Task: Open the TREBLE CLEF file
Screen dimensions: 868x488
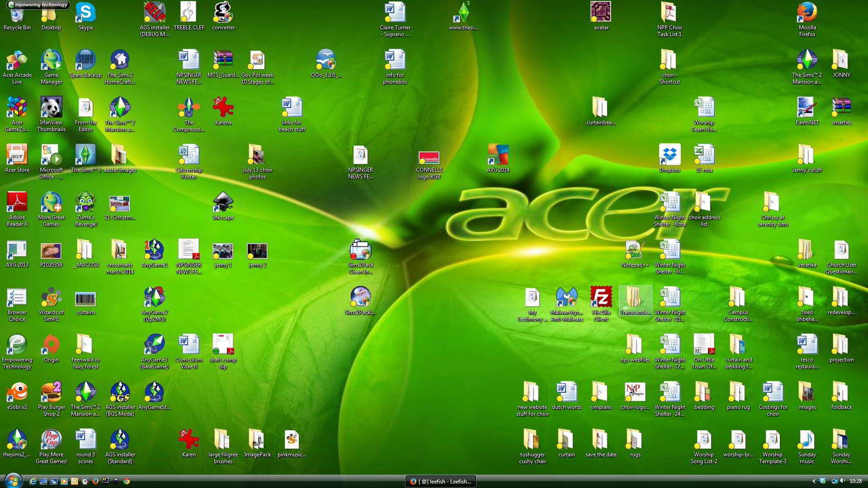Action: [189, 16]
